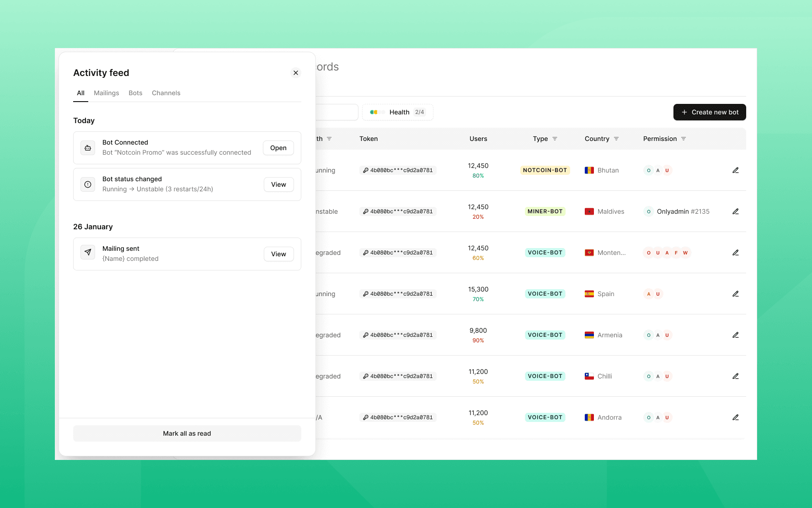This screenshot has width=812, height=508.
Task: Close the Activity feed panel
Action: point(296,73)
